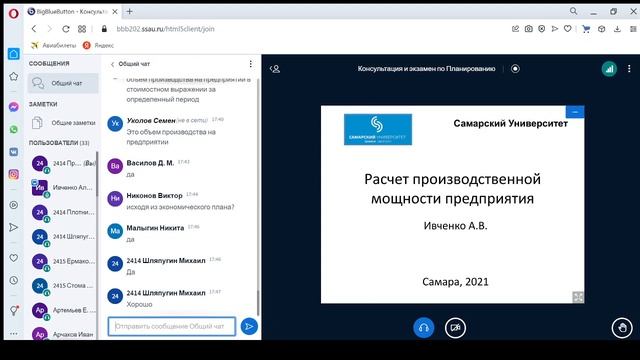Open Messenger from the Opera sidebar

pyautogui.click(x=13, y=107)
